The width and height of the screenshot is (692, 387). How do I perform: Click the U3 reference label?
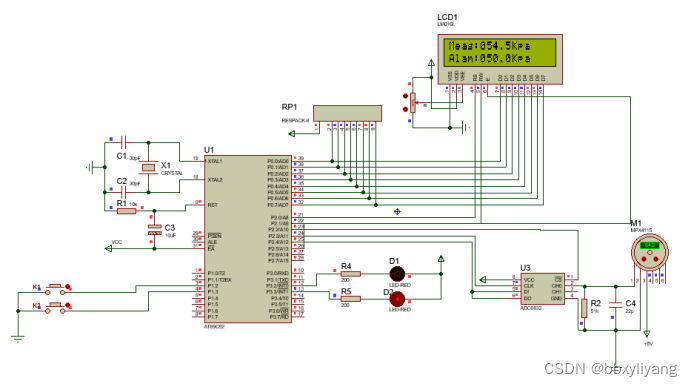[525, 268]
